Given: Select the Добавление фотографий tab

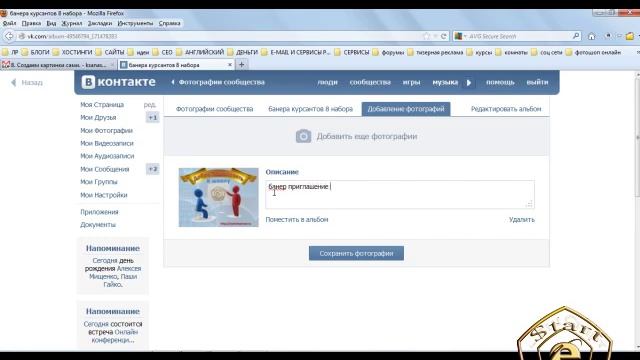Looking at the screenshot, I should pyautogui.click(x=406, y=109).
